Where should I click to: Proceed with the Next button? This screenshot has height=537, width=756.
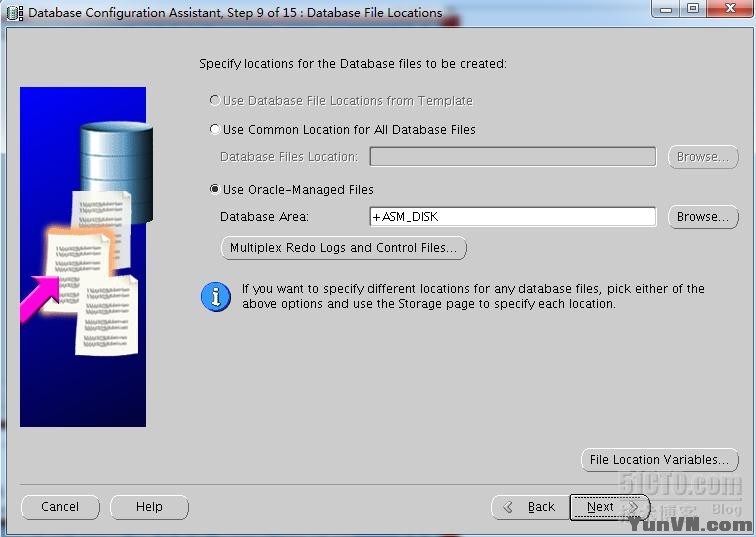[x=610, y=507]
